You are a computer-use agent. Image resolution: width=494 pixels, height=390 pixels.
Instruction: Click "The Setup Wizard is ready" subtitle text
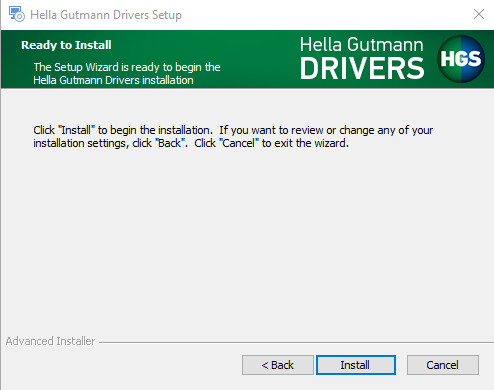(127, 74)
